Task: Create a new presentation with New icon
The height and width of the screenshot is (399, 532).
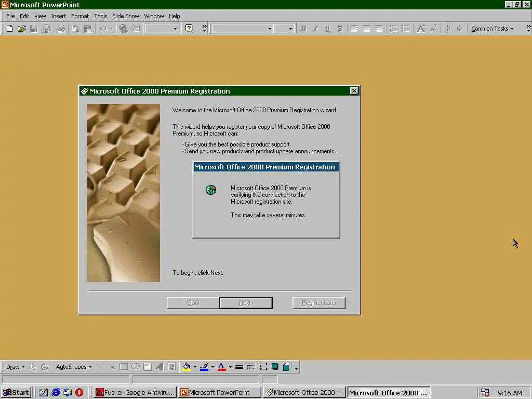Action: [9, 29]
